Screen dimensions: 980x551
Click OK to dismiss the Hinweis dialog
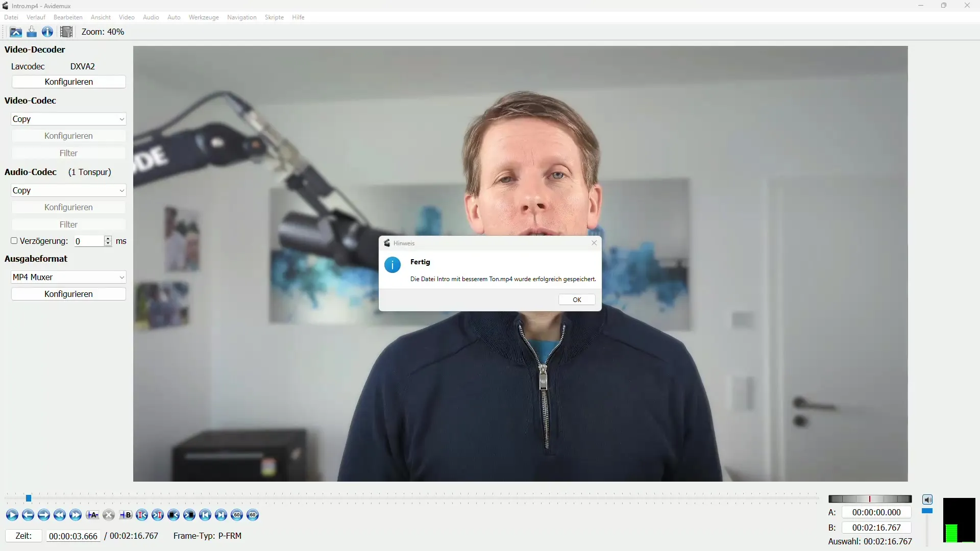[577, 299]
